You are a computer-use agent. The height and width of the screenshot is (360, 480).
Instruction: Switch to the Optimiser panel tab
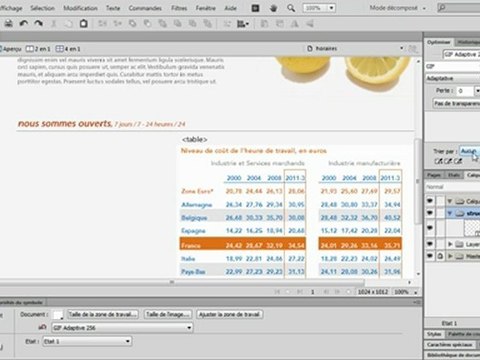coord(439,42)
